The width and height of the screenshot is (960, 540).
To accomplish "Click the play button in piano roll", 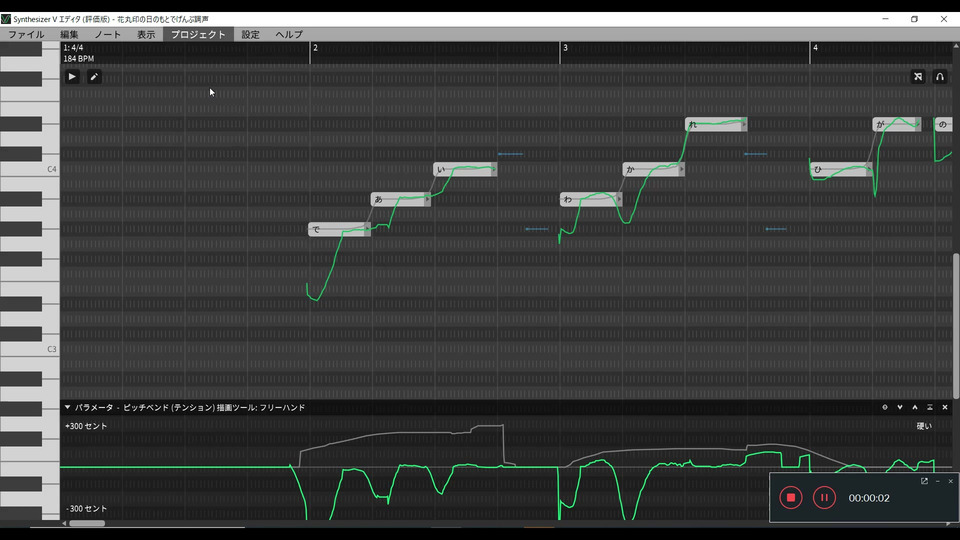I will [x=72, y=77].
